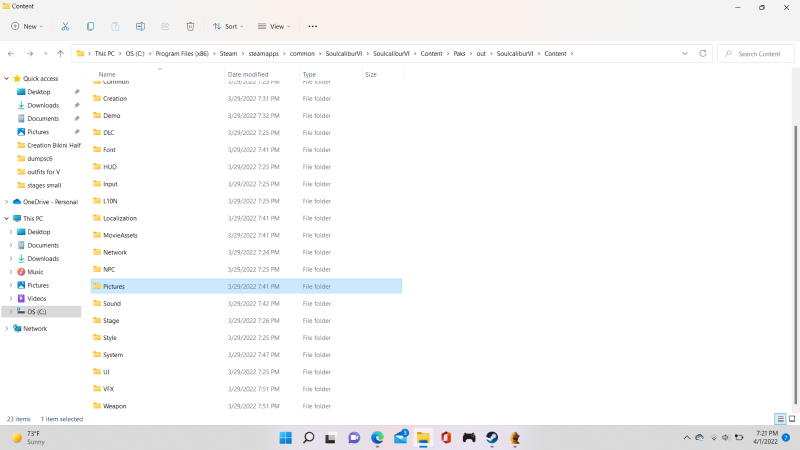Open Office app from taskbar

446,438
